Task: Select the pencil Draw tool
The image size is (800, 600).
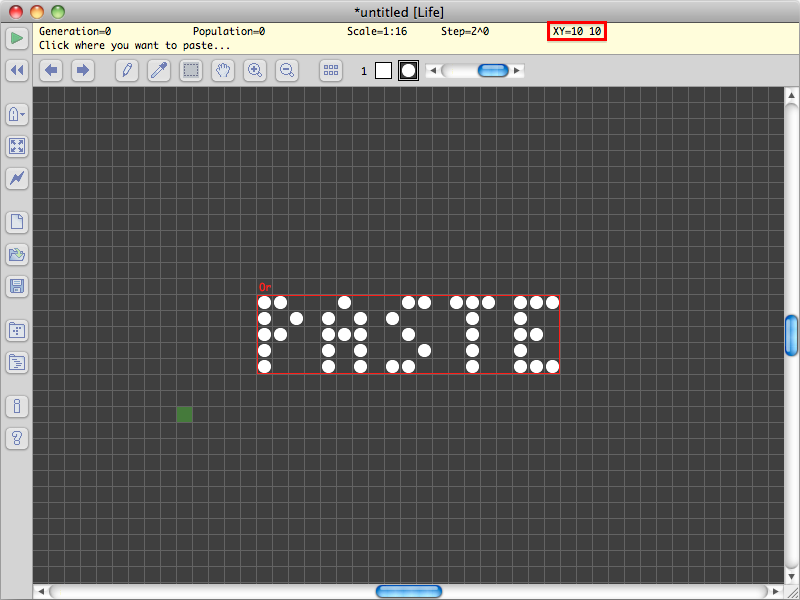Action: [x=127, y=70]
